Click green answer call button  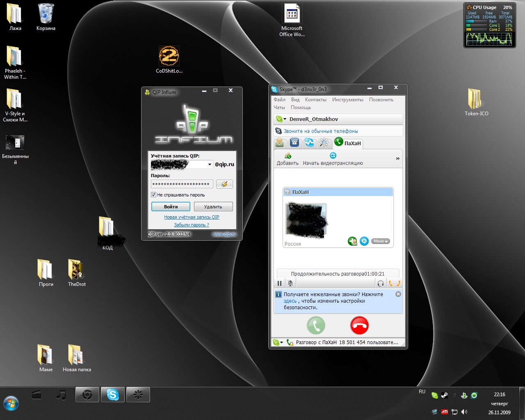click(316, 326)
